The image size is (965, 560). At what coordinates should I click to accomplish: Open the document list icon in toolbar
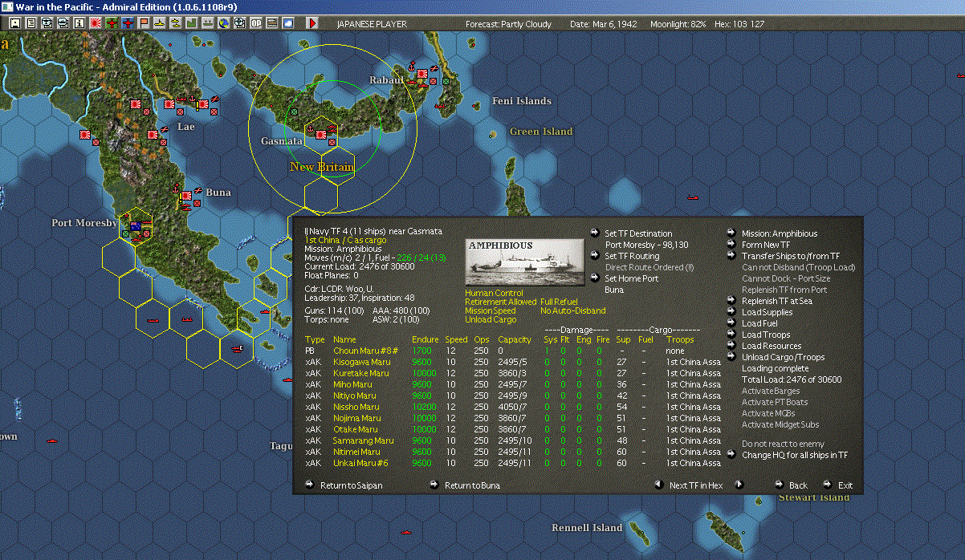point(31,23)
